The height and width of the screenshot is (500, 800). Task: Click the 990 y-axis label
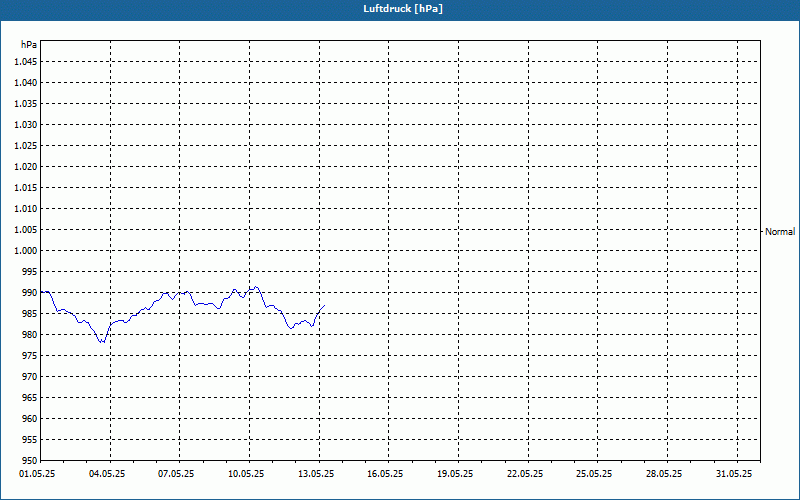[30, 292]
